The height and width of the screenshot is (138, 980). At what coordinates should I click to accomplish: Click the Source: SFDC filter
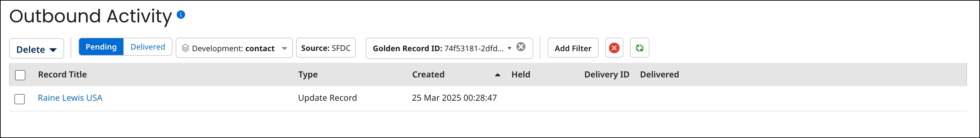pyautogui.click(x=326, y=48)
